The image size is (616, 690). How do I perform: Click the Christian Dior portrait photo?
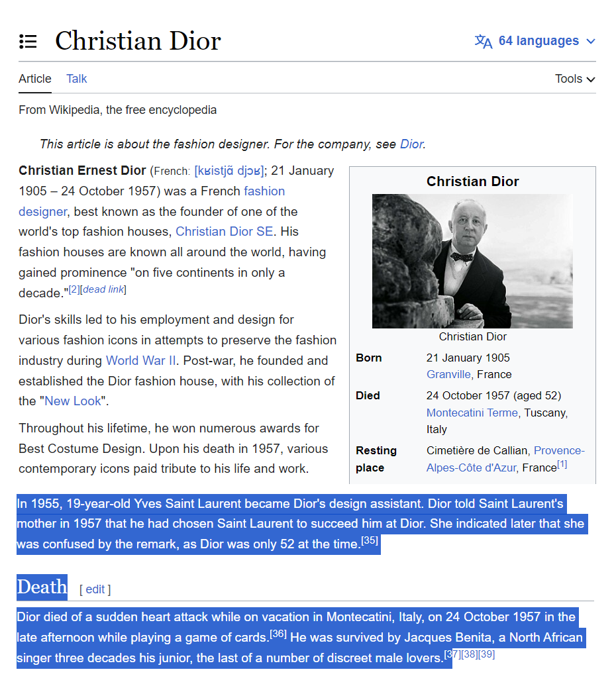click(x=472, y=262)
